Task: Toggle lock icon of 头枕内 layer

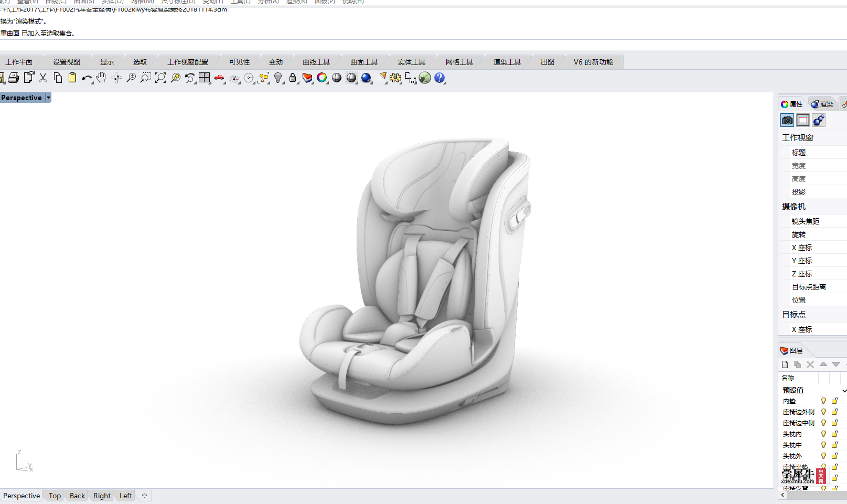Action: pyautogui.click(x=835, y=434)
